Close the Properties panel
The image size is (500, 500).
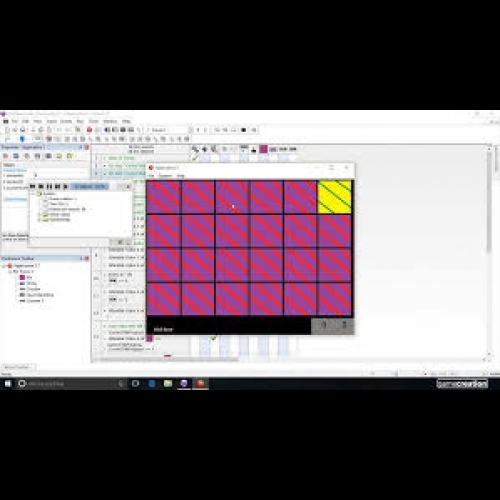(x=86, y=147)
